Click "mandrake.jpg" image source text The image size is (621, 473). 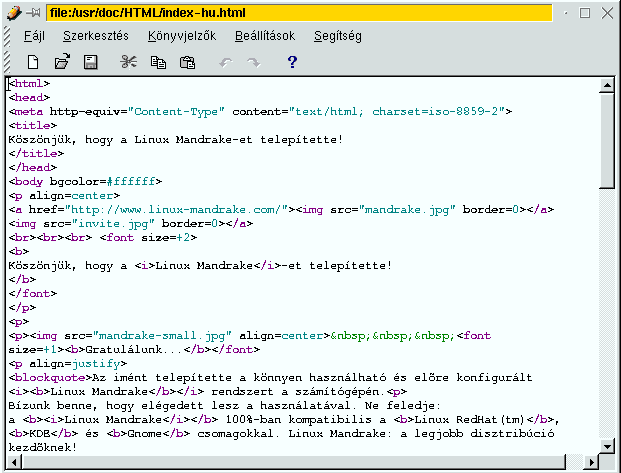click(x=407, y=210)
